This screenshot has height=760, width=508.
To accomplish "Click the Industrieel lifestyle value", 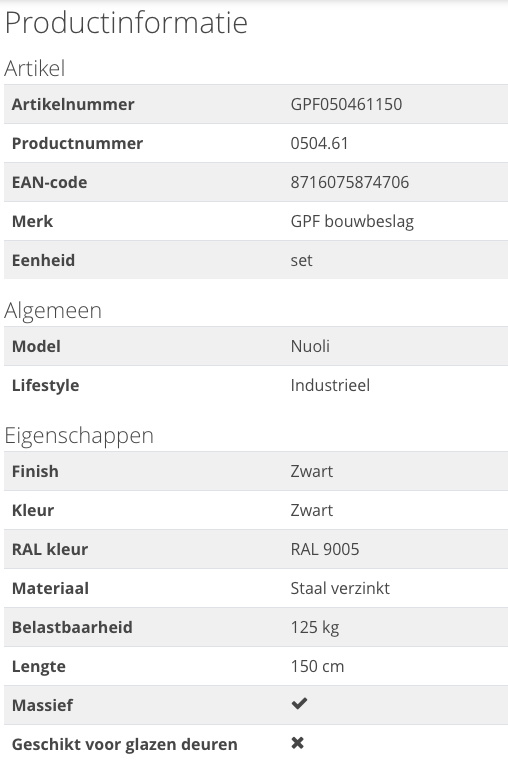I will click(x=330, y=385).
